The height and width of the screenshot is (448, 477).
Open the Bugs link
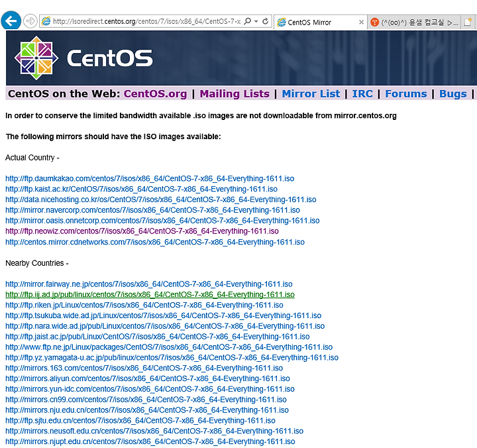click(x=452, y=93)
